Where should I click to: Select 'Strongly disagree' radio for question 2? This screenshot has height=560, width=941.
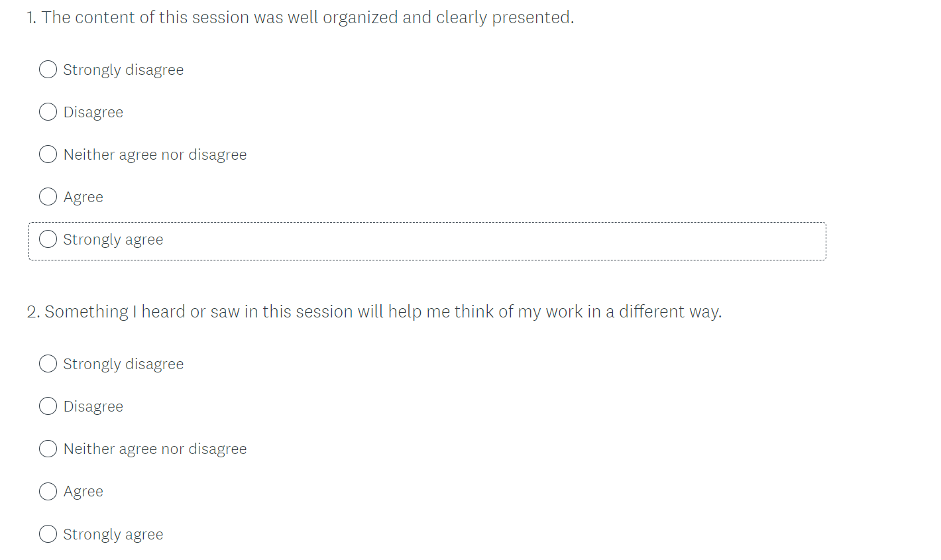(48, 364)
